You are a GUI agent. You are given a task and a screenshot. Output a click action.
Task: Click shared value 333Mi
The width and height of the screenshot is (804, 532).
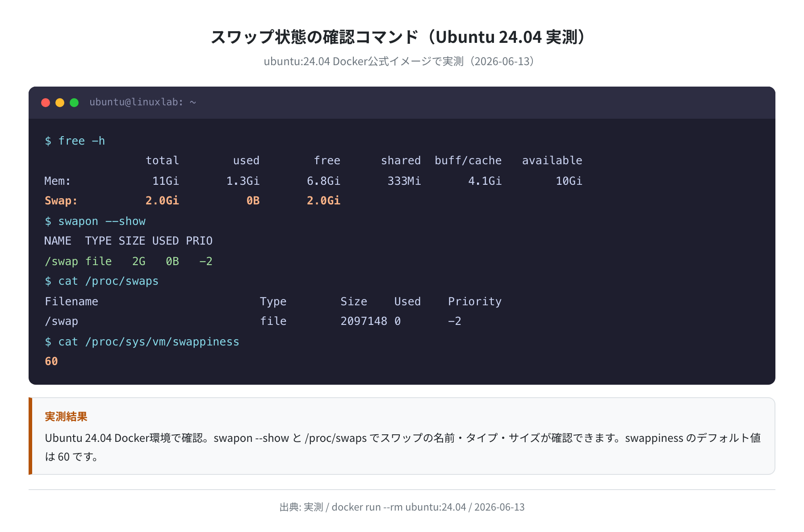pos(404,181)
